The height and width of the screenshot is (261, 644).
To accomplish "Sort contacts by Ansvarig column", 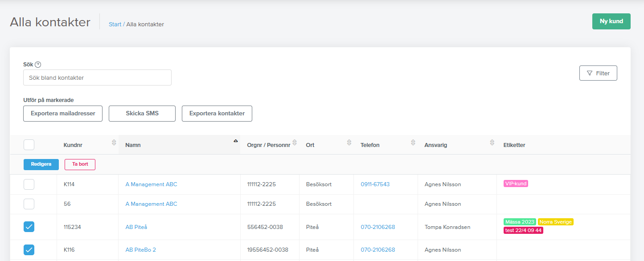I will coord(492,143).
